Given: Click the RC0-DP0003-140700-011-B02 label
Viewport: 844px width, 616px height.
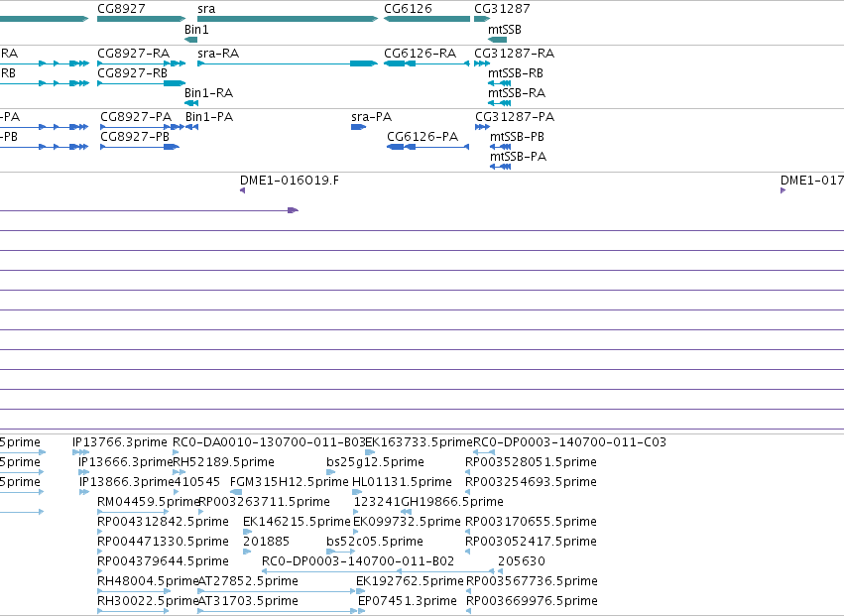Looking at the screenshot, I should [358, 561].
